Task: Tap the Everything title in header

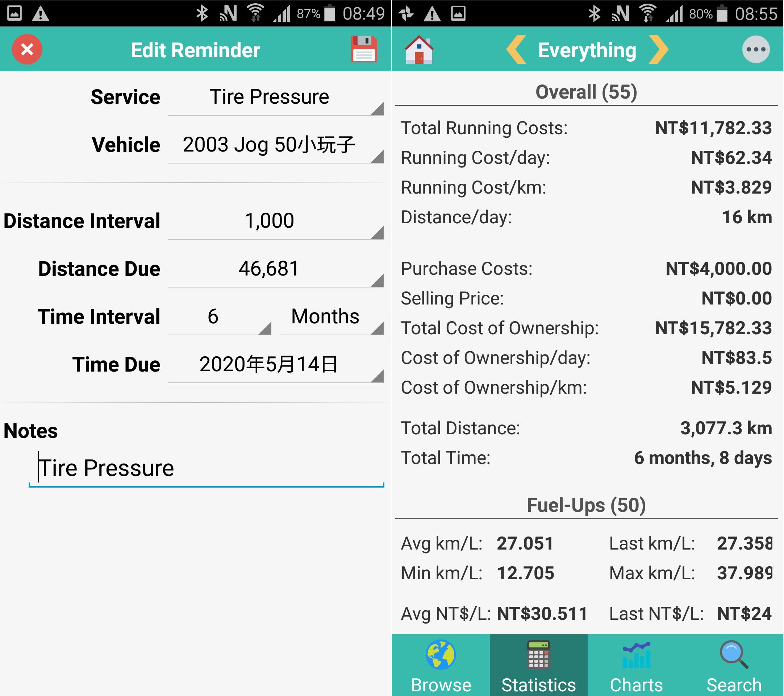Action: click(587, 50)
